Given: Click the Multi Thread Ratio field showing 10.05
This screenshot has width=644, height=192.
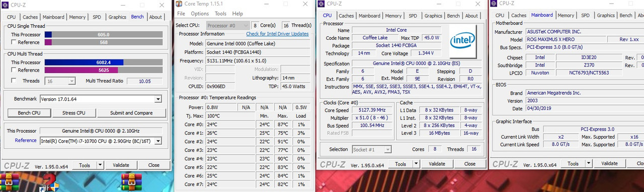Looking at the screenshot, I should [x=144, y=81].
